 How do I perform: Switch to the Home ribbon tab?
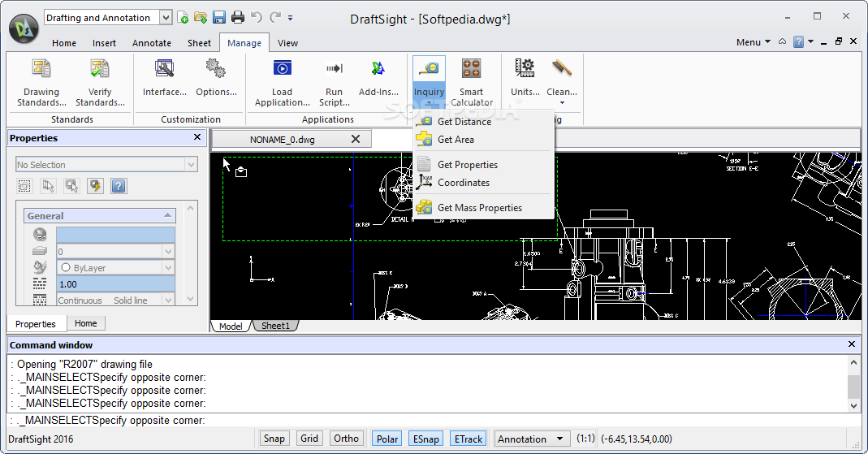click(64, 42)
